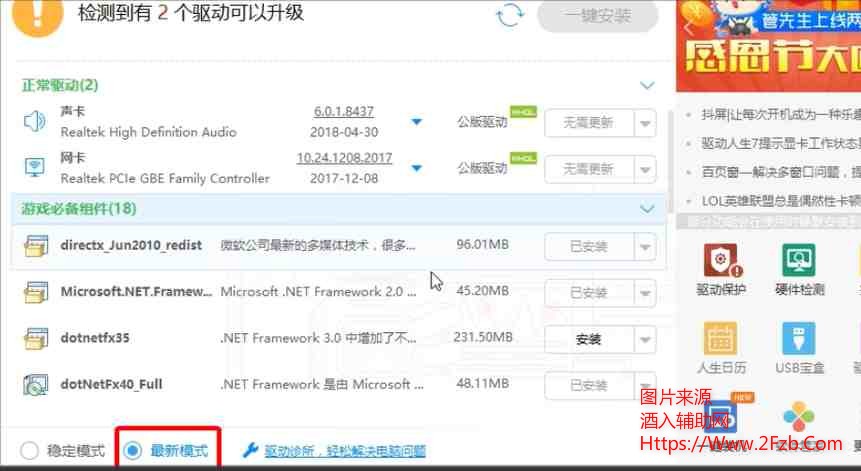
Task: Click 已安装 button for dotNetFx40_Full
Action: tap(589, 386)
